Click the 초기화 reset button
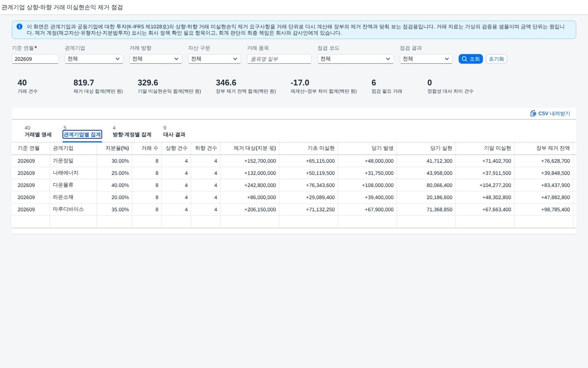This screenshot has height=368, width=588. (x=496, y=59)
